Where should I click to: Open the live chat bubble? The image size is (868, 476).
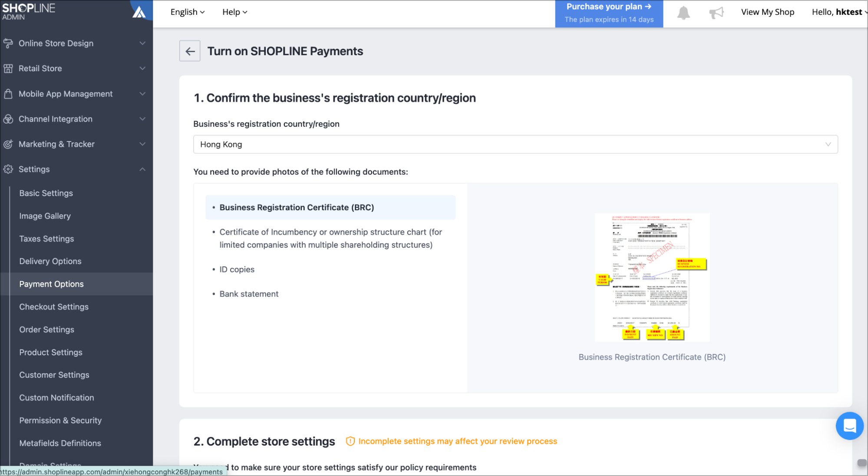point(850,426)
